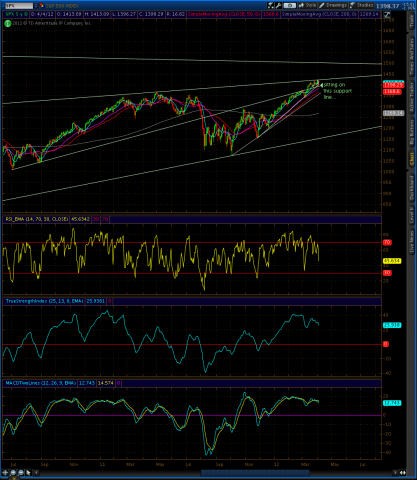Switch to the Trade side tab
417x480 pixels.
pos(412,21)
